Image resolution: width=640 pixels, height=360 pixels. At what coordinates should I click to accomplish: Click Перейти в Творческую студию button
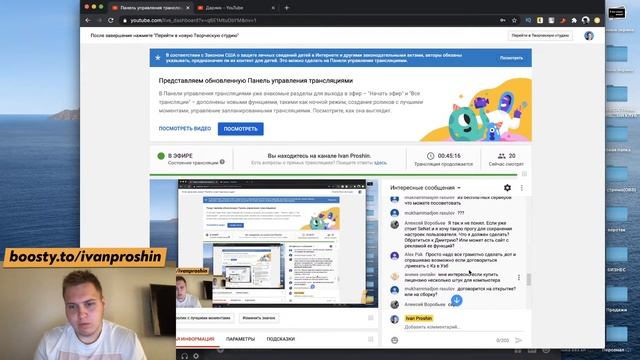540,36
